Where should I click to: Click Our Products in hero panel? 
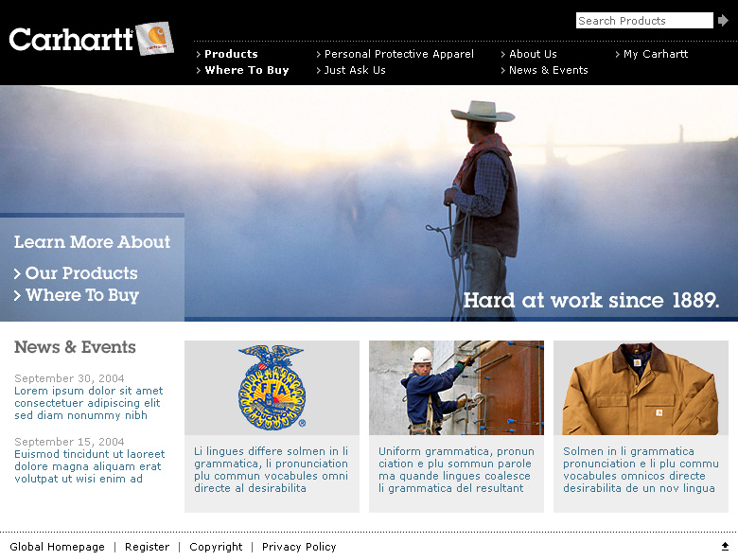tap(81, 273)
